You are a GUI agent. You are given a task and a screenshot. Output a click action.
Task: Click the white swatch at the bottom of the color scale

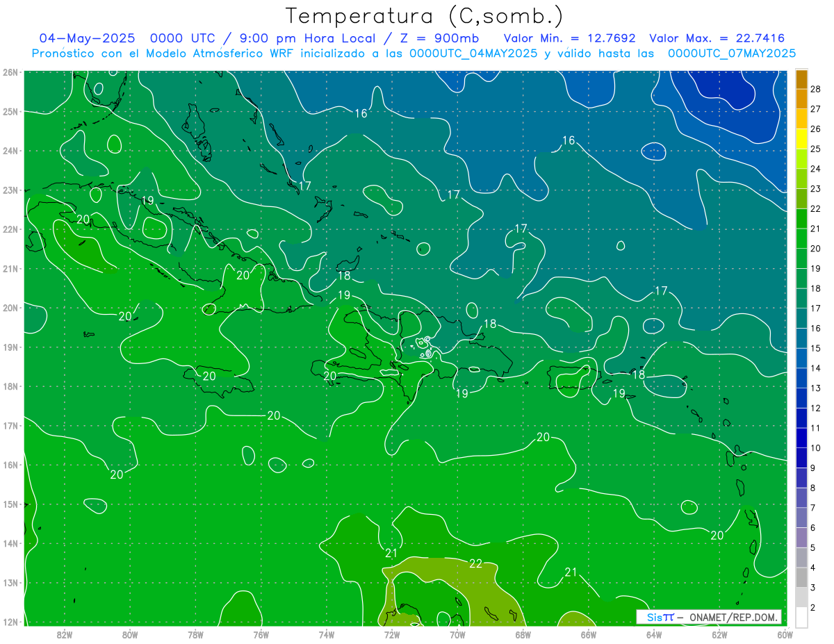(x=801, y=617)
